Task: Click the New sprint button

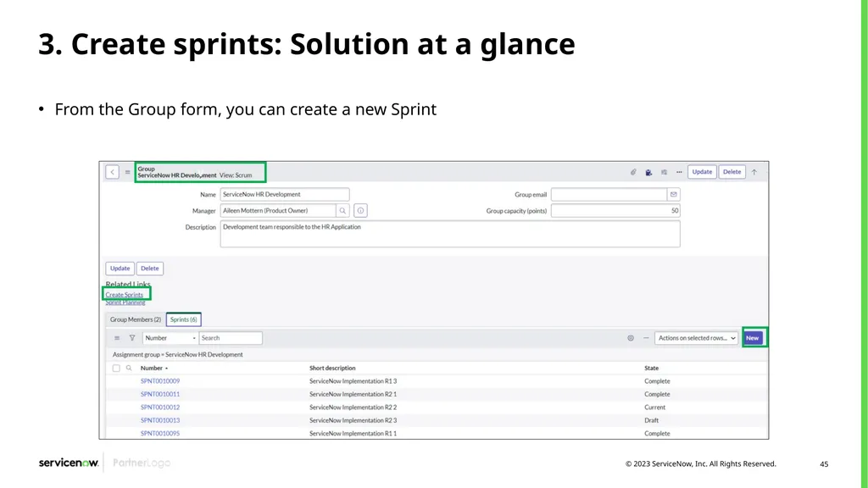Action: click(753, 338)
